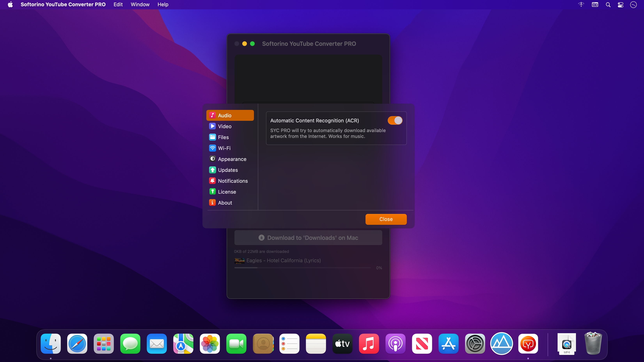Open the Help menu
The width and height of the screenshot is (644, 362).
(163, 4)
